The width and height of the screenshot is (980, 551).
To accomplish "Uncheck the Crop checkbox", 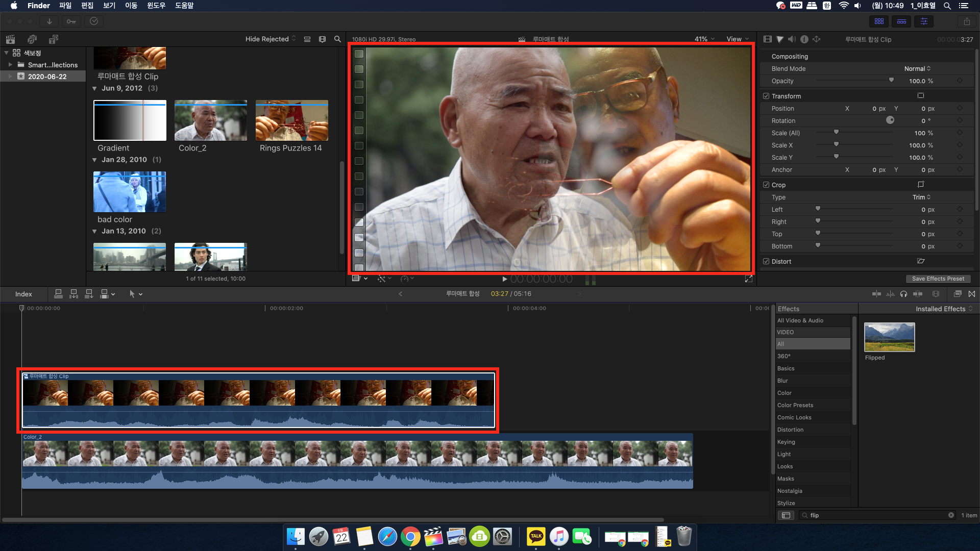I will pos(766,185).
